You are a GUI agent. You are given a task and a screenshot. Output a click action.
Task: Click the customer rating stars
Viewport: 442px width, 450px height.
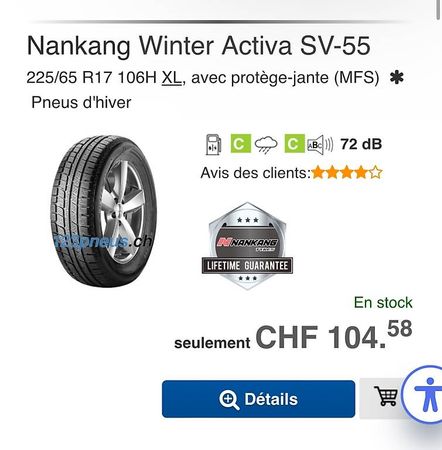click(346, 172)
